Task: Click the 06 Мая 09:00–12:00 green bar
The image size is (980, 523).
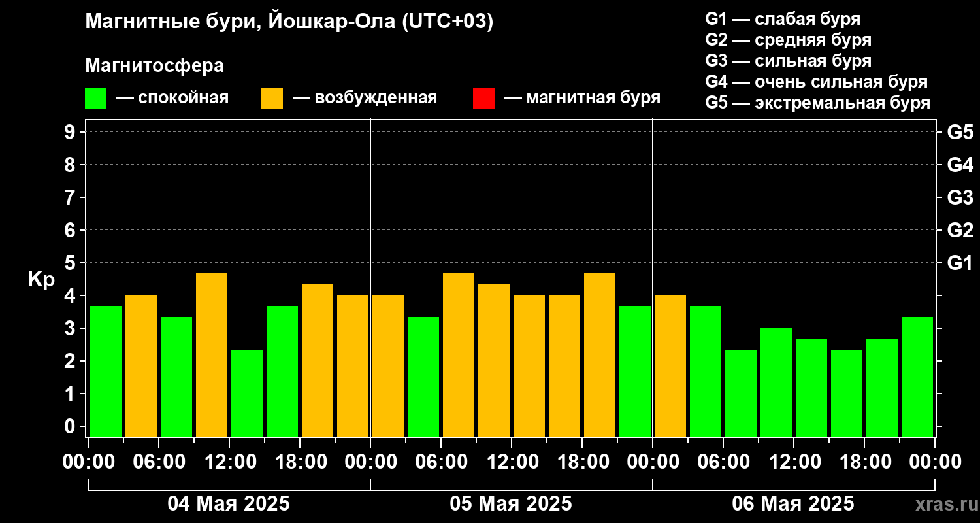Action: point(776,382)
